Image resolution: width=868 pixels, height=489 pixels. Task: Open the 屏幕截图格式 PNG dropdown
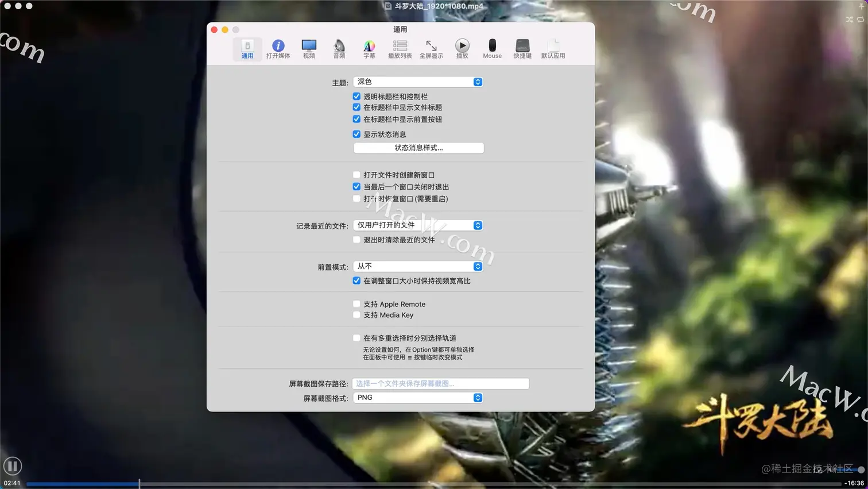pos(418,398)
